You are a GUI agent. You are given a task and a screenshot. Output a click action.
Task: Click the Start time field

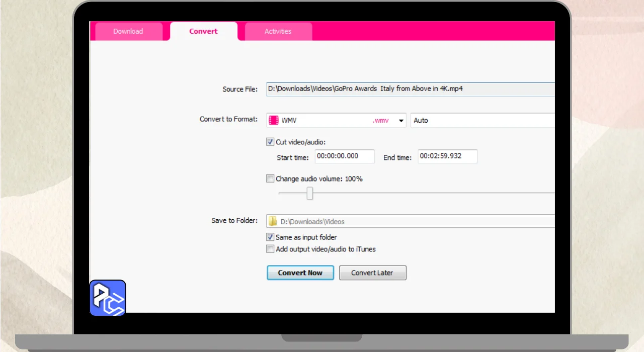[x=345, y=156]
